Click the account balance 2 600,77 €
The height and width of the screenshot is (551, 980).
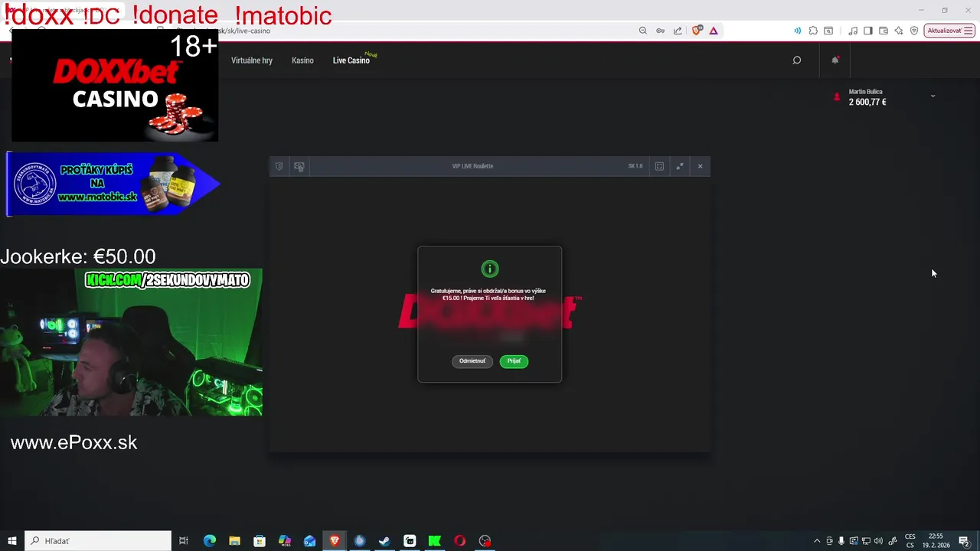(x=867, y=103)
